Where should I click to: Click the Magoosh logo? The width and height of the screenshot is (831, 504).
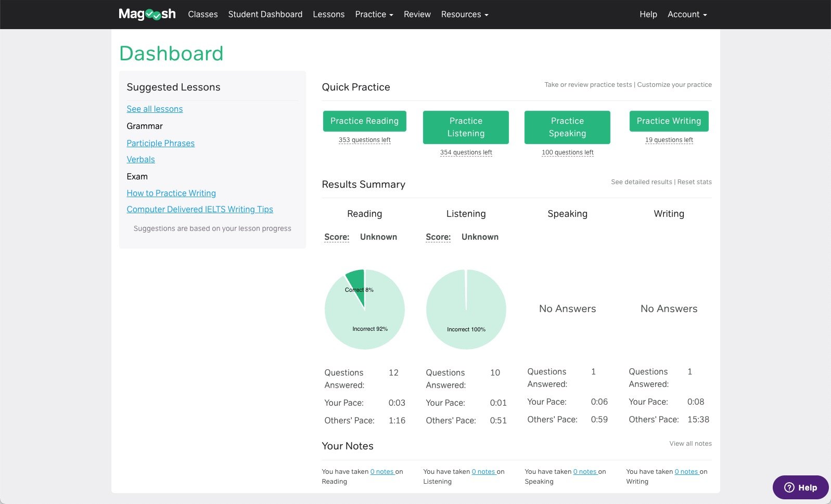point(147,14)
